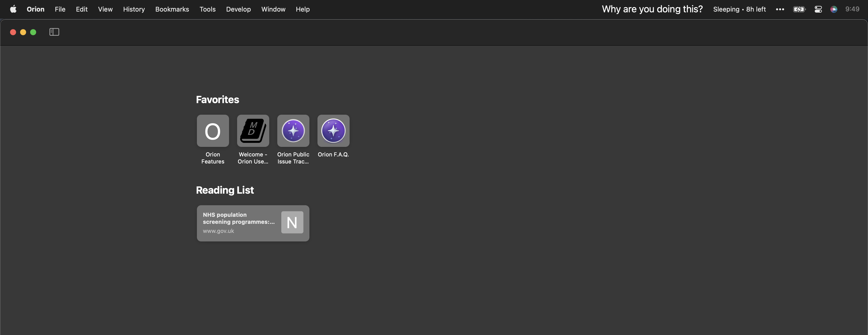Toggle the sidebar panel button
Viewport: 868px width, 335px height.
[x=54, y=32]
